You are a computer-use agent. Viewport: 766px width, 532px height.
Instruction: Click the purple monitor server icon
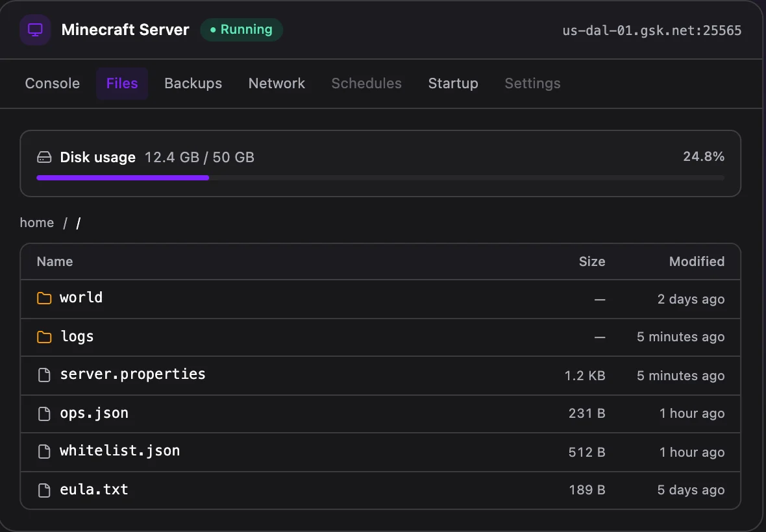35,30
